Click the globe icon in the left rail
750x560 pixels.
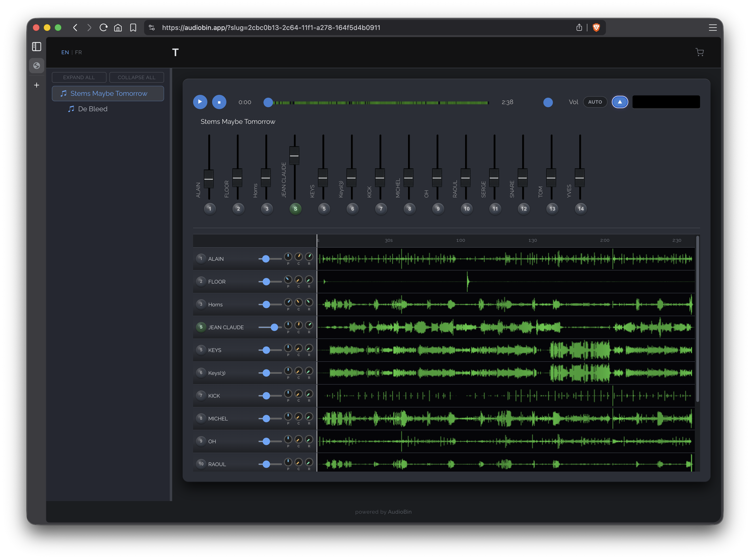(x=36, y=65)
